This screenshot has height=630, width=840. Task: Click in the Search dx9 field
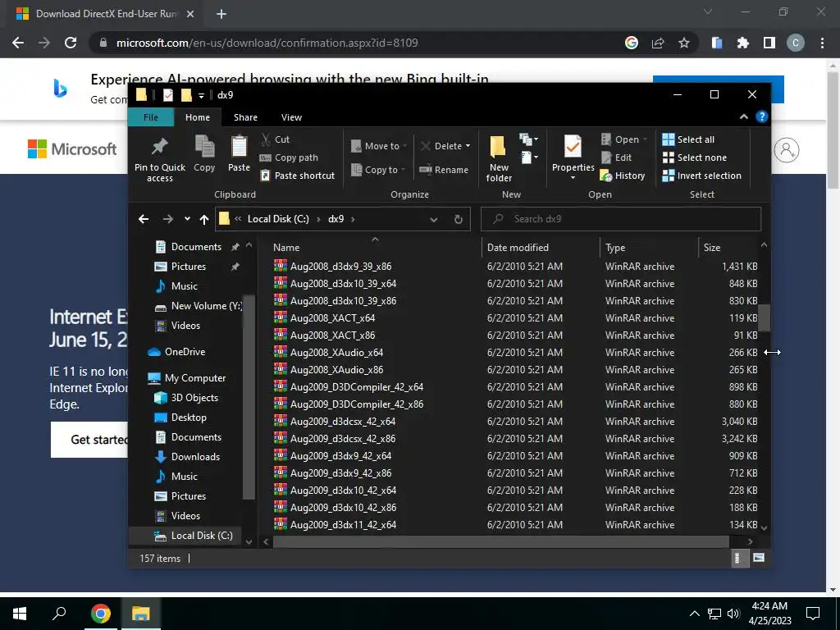pos(621,219)
